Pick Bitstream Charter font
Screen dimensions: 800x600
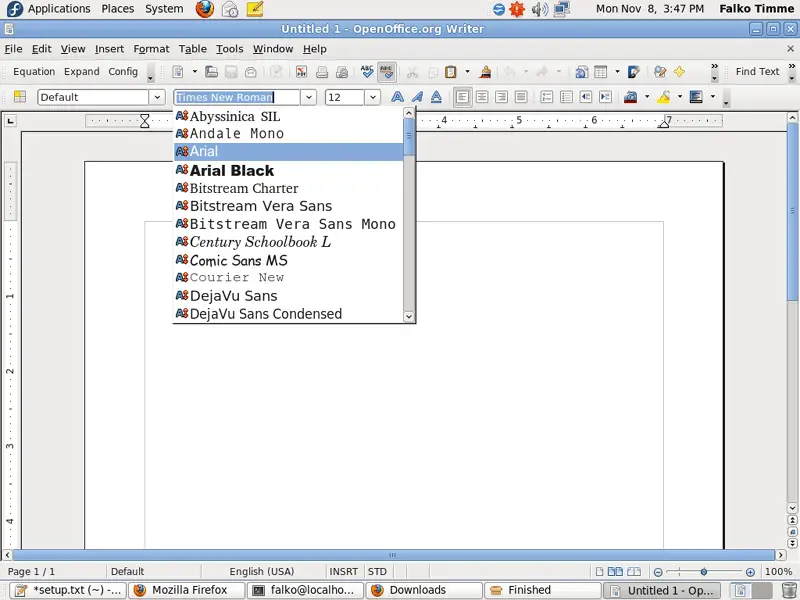[x=288, y=188]
